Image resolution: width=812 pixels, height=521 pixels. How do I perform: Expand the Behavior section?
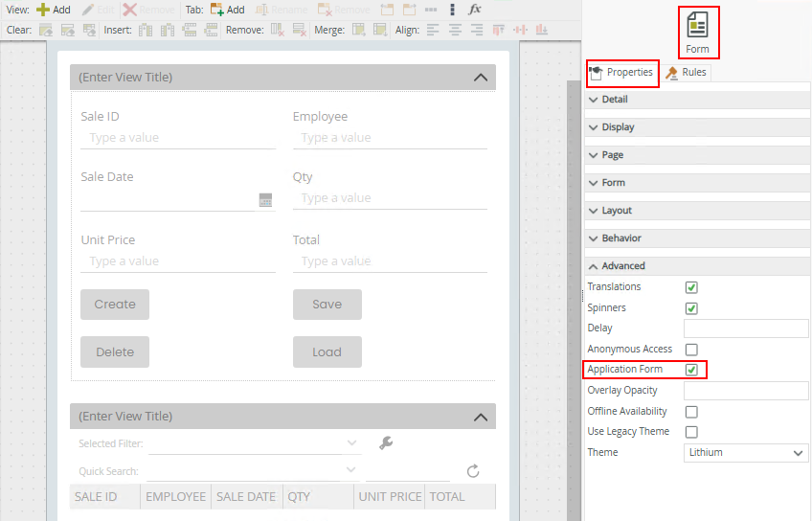click(620, 238)
